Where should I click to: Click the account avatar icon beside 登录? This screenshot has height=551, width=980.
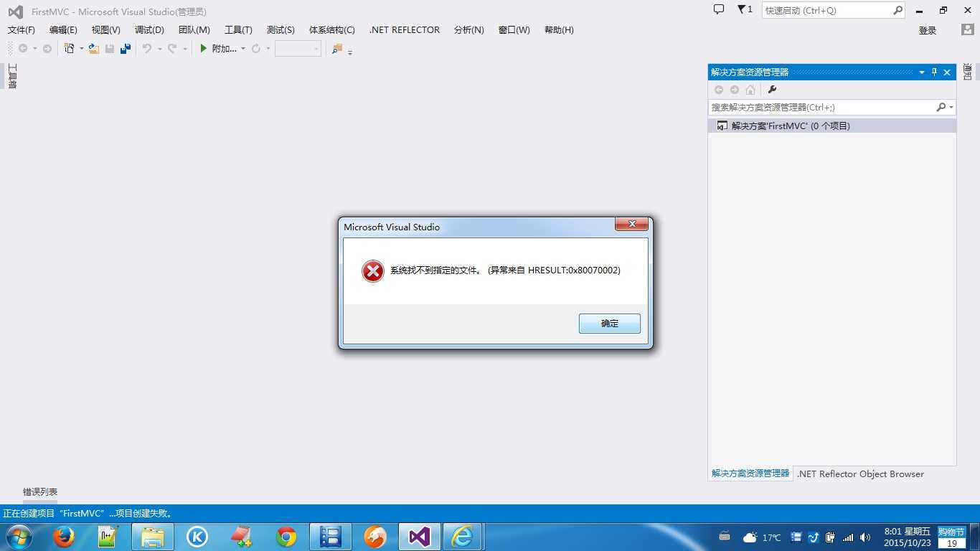coord(967,30)
